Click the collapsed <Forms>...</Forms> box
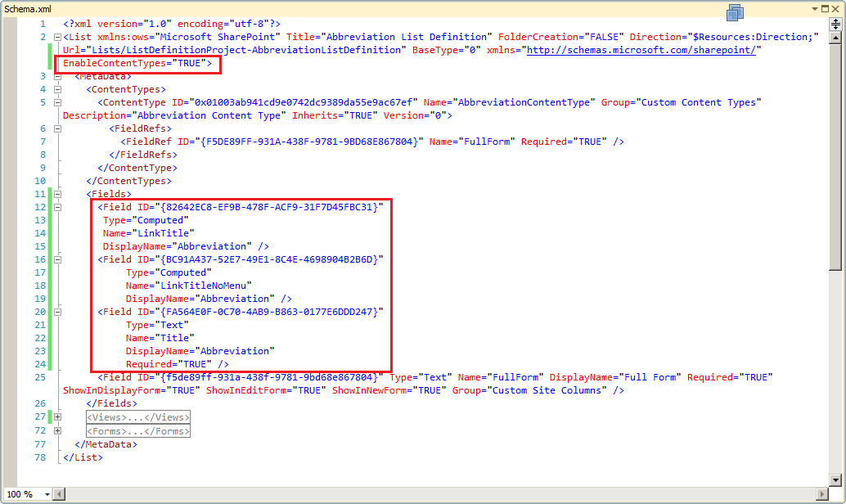 click(138, 431)
